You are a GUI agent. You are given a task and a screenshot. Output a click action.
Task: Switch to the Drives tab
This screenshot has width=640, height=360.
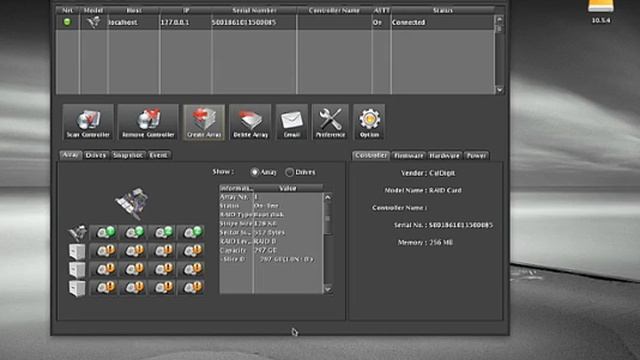(96, 155)
